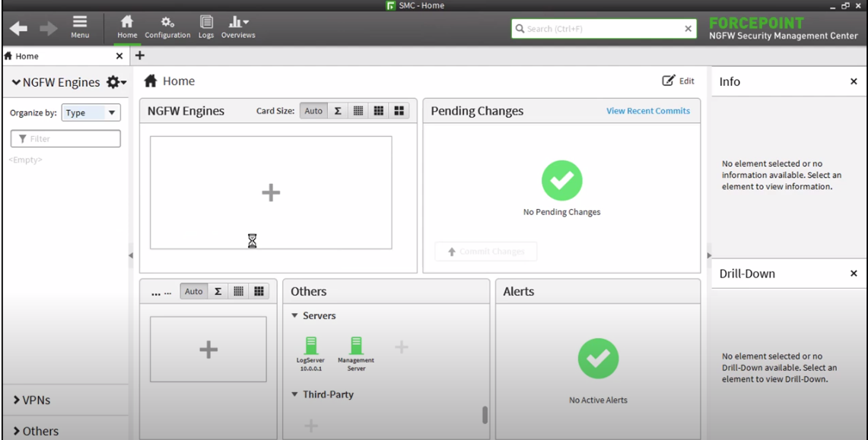Collapse the Third-Party group

pyautogui.click(x=294, y=394)
